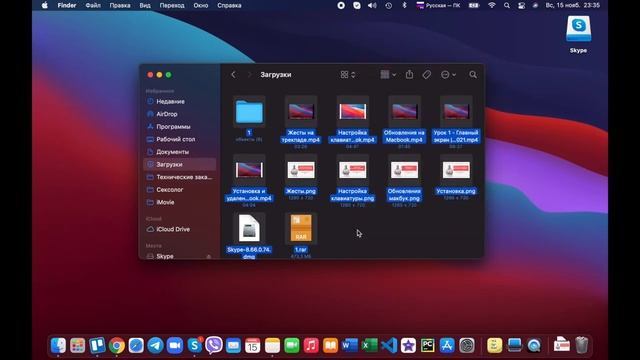Image resolution: width=640 pixels, height=360 pixels.
Task: Open the Переход menu
Action: (172, 5)
